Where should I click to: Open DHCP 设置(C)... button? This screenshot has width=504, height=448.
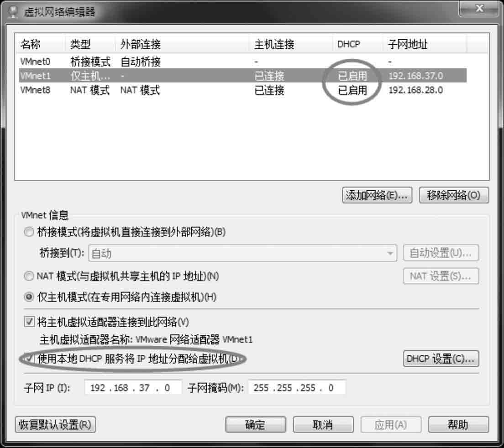441,359
